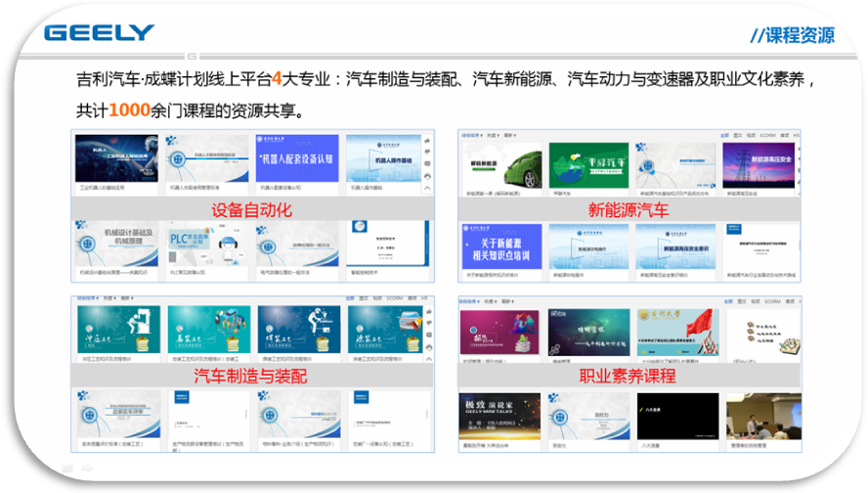Click comment icon in 设备自动化 panel sidebar
The image size is (868, 493).
pos(427,164)
